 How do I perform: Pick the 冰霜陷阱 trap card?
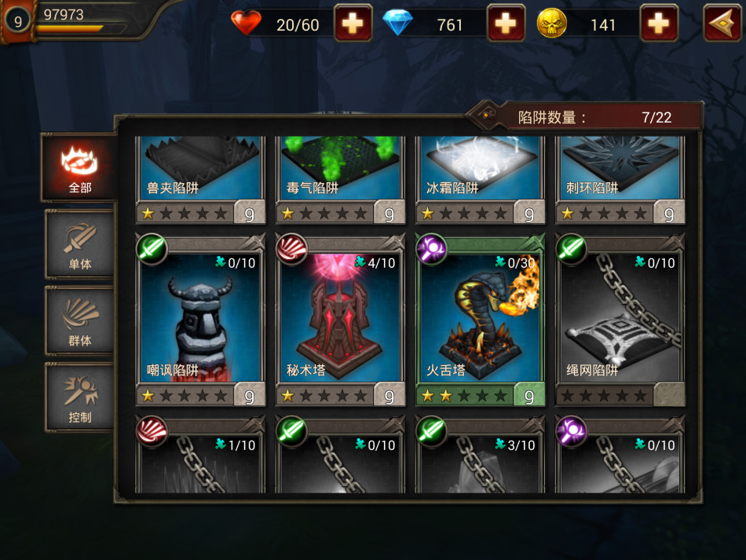click(480, 180)
